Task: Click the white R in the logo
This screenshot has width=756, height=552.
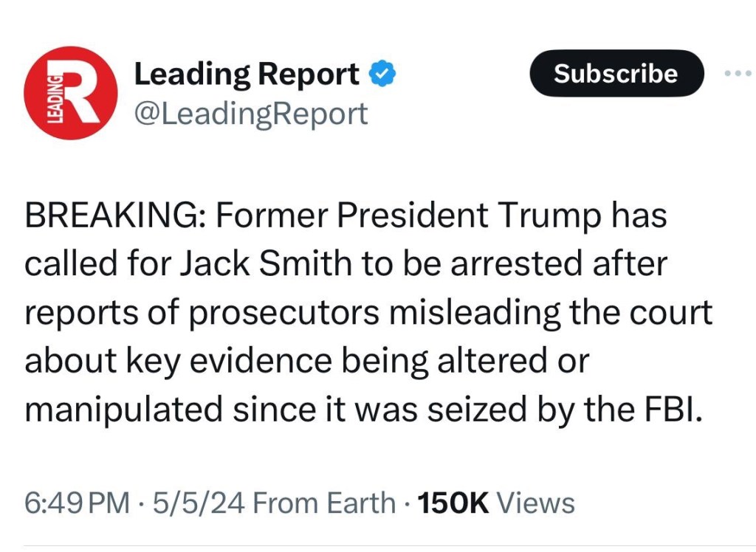Action: tap(83, 94)
